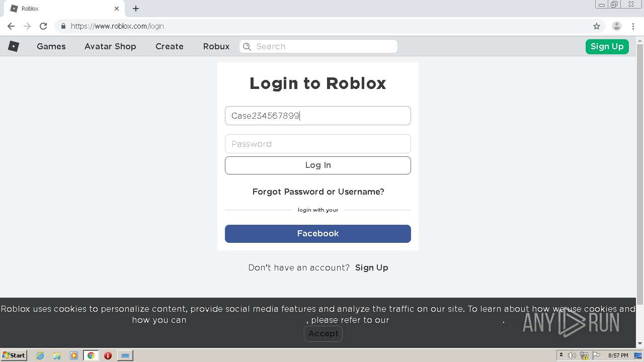Open the Games menu item
Screen dimensions: 644x362
tap(51, 46)
